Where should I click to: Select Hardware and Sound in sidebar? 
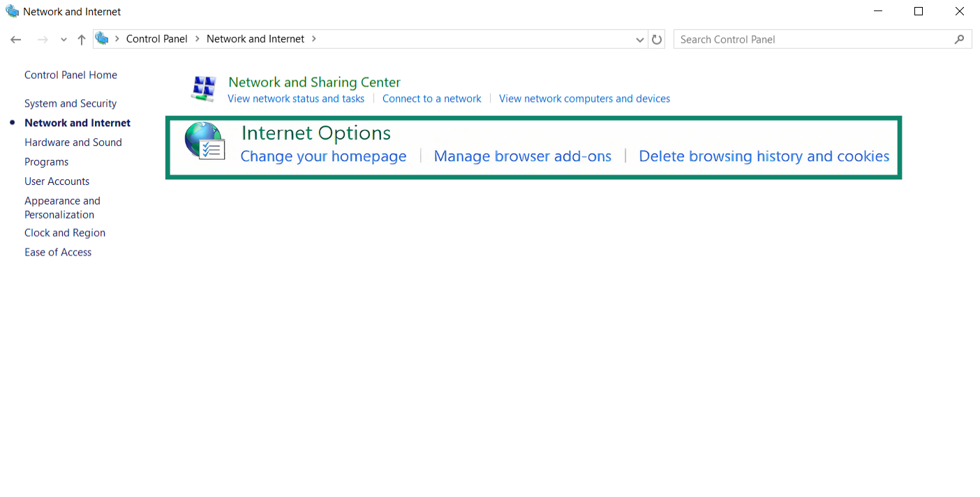tap(73, 142)
